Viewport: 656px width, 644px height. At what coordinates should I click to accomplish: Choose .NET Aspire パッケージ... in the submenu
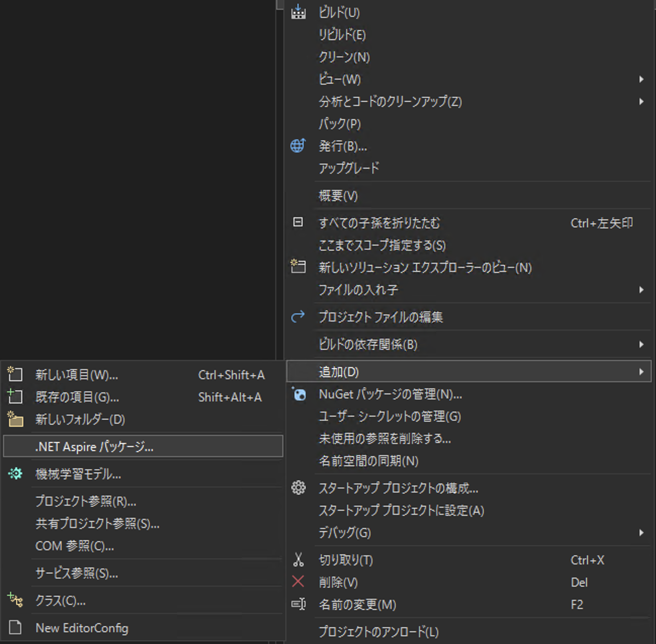click(143, 446)
